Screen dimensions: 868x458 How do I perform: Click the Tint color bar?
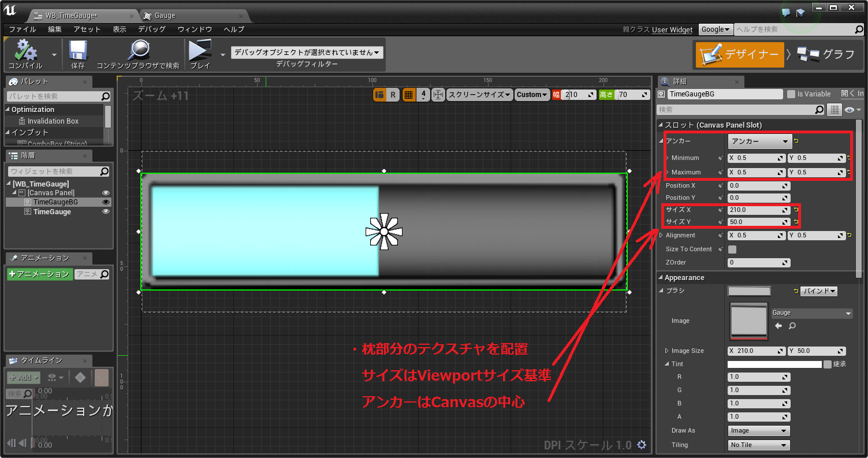pos(774,364)
